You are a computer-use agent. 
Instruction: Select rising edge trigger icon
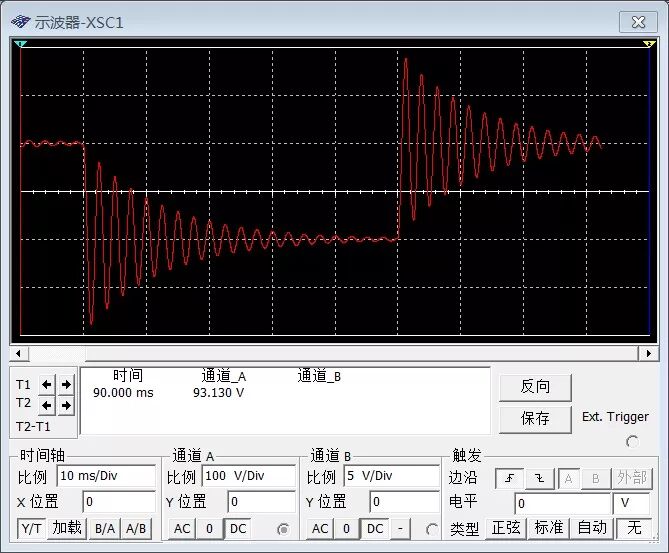(x=511, y=477)
